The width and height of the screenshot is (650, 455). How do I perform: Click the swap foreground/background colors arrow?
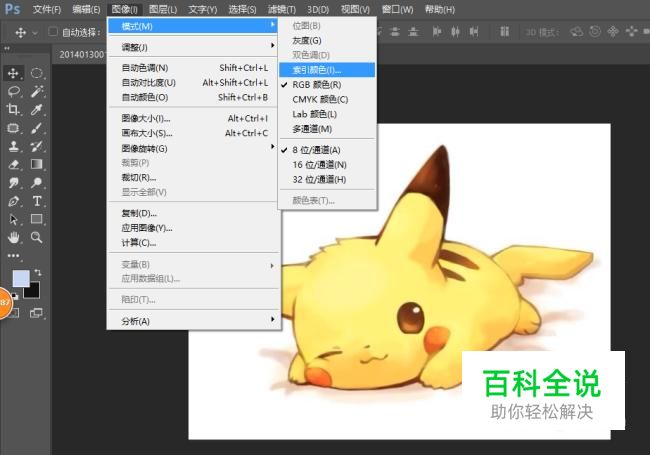pyautogui.click(x=38, y=272)
